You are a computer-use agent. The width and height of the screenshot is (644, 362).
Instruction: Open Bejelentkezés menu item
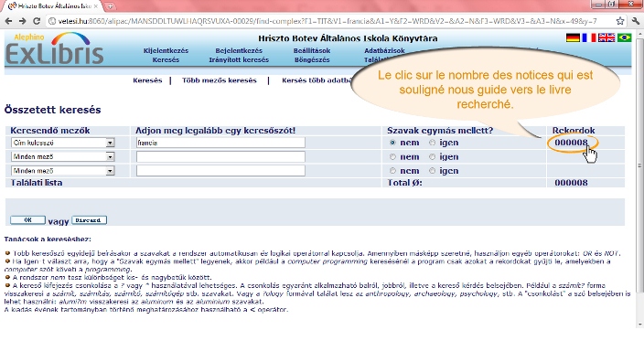tap(239, 50)
